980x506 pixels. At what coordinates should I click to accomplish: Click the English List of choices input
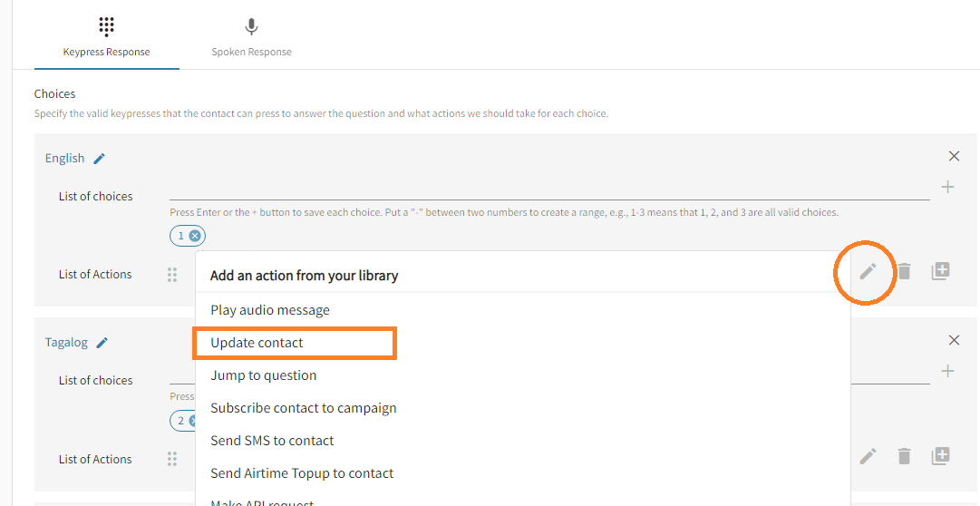(x=548, y=190)
